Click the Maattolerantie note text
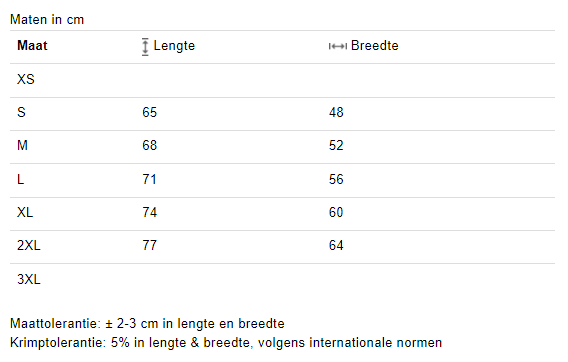This screenshot has height=362, width=568. point(147,324)
